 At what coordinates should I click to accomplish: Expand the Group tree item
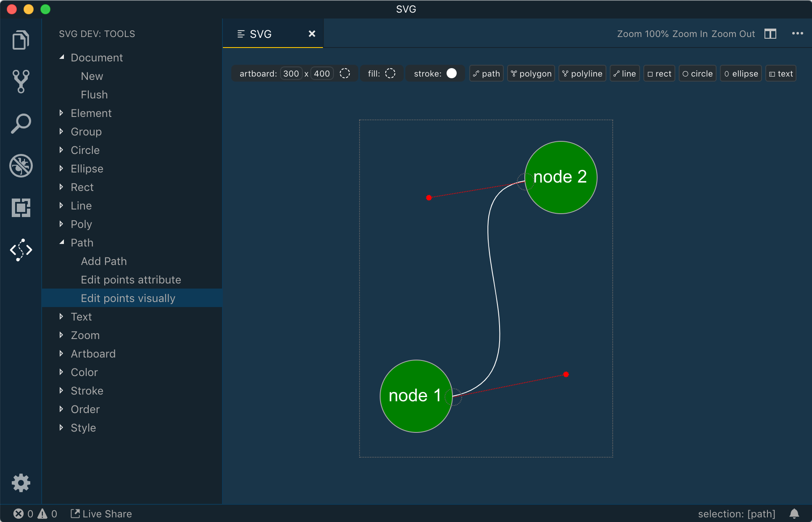(x=61, y=131)
